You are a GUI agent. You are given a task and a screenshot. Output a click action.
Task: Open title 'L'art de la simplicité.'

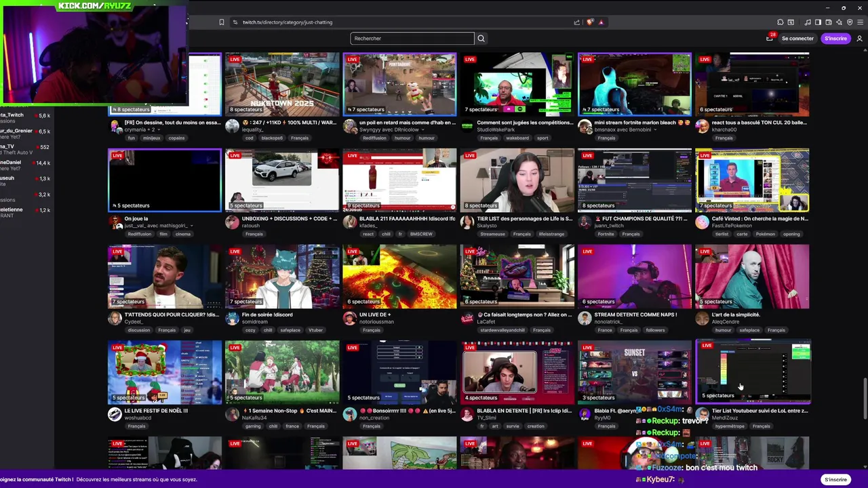click(736, 314)
